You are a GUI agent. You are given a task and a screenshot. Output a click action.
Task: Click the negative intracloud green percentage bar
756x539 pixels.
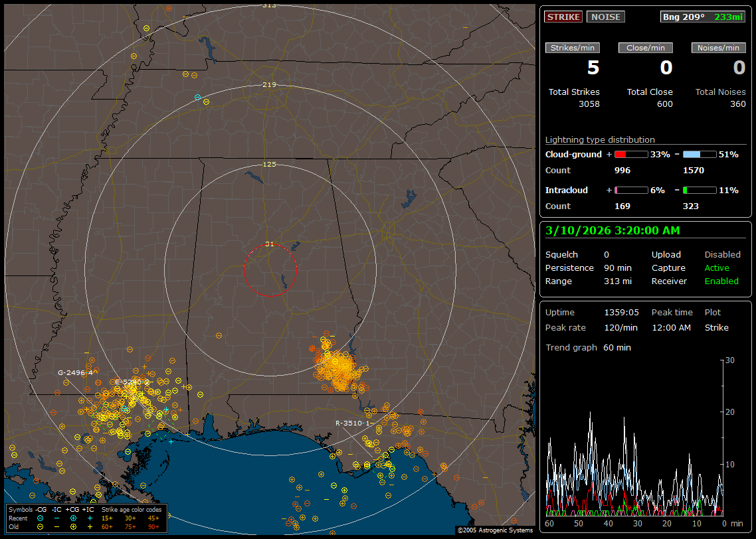(700, 190)
